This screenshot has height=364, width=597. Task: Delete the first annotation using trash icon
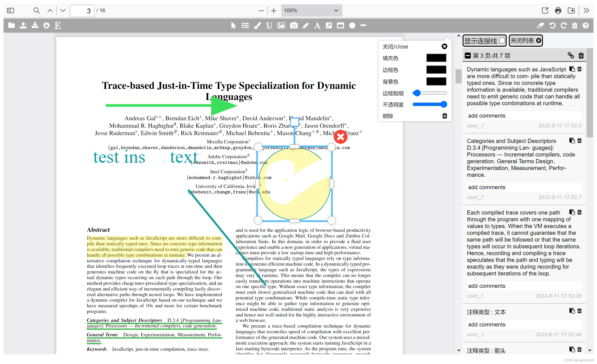coord(579,69)
